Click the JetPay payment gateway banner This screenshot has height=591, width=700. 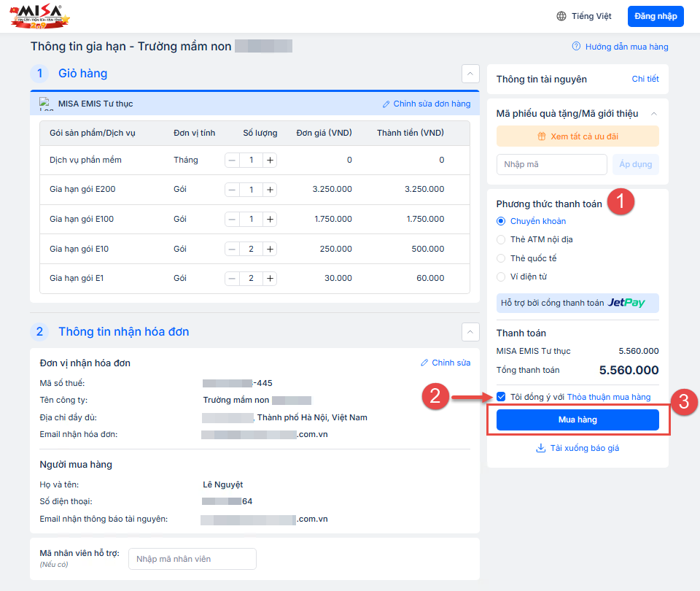coord(577,303)
